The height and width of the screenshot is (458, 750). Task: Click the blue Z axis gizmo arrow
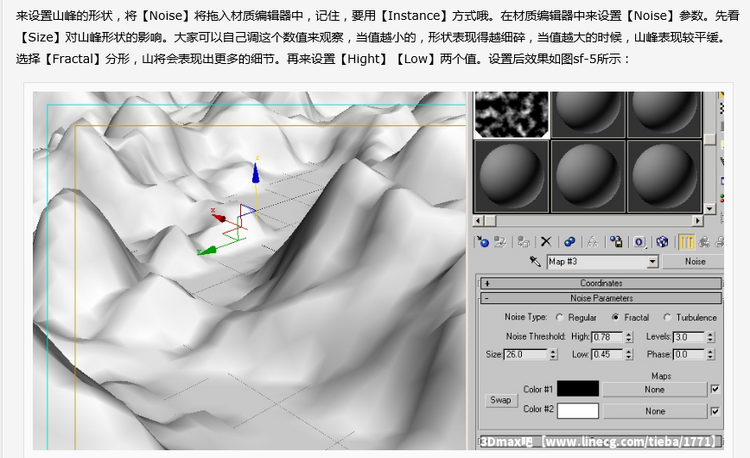(256, 173)
